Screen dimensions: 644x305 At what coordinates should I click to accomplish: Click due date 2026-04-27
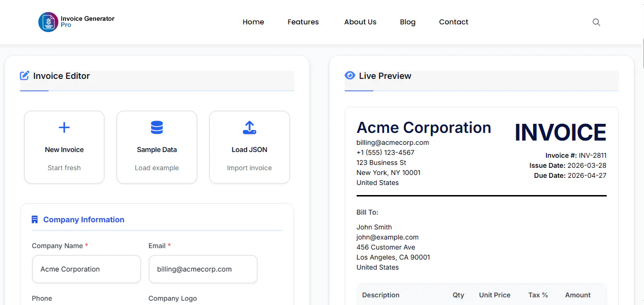pyautogui.click(x=587, y=175)
